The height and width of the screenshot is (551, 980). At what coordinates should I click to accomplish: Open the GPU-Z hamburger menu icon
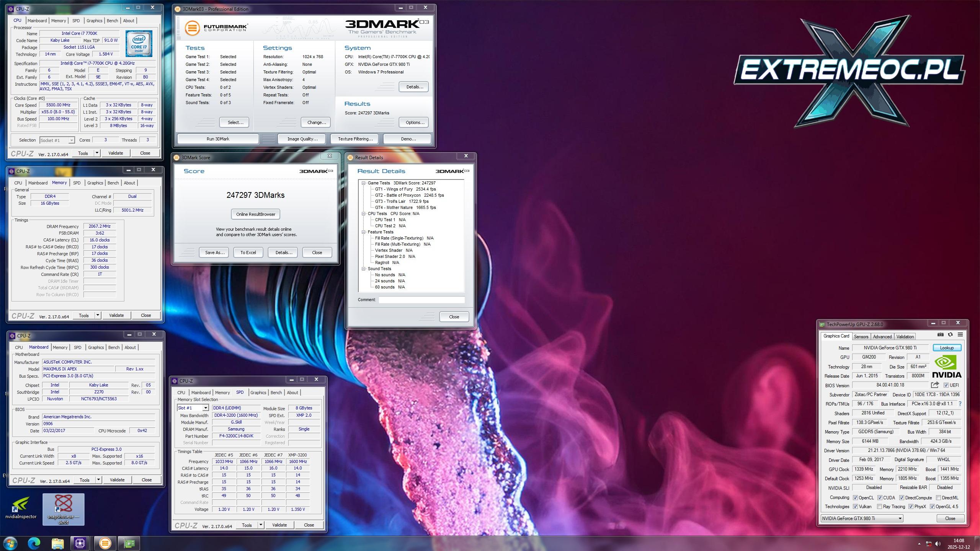point(960,334)
